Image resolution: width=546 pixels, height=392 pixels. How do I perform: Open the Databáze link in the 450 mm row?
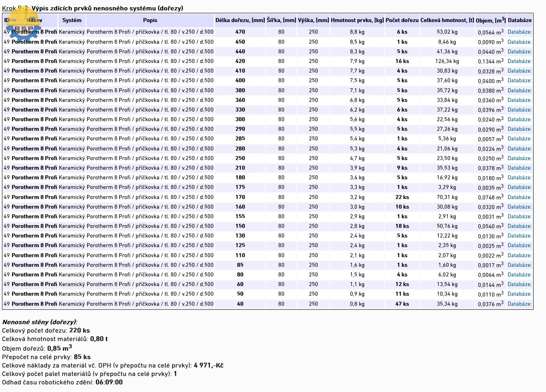click(520, 42)
